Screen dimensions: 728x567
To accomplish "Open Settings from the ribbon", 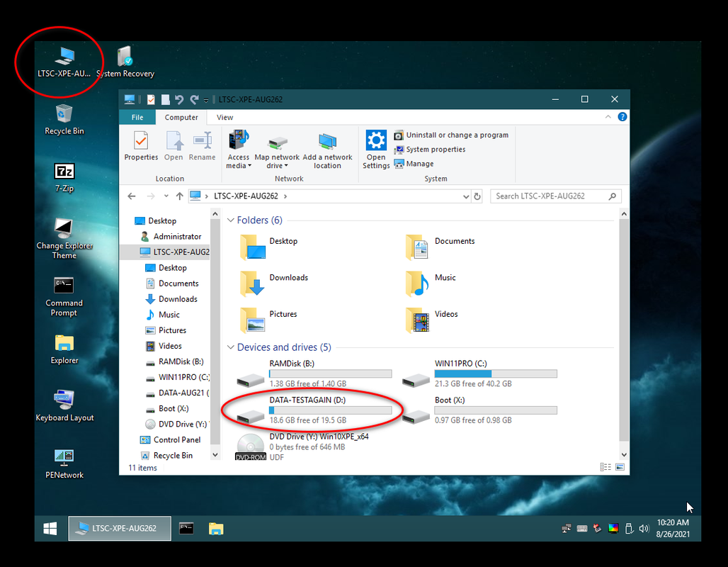I will 376,150.
